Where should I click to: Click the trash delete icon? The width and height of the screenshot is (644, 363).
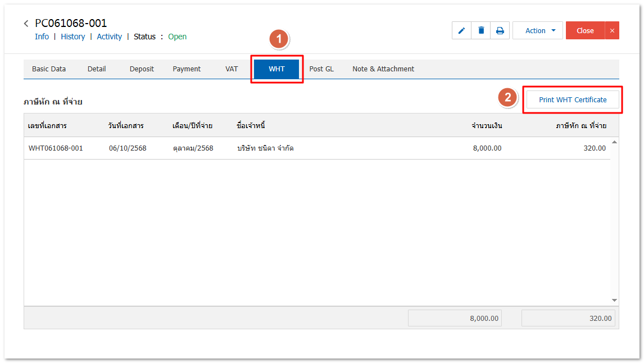click(x=481, y=31)
